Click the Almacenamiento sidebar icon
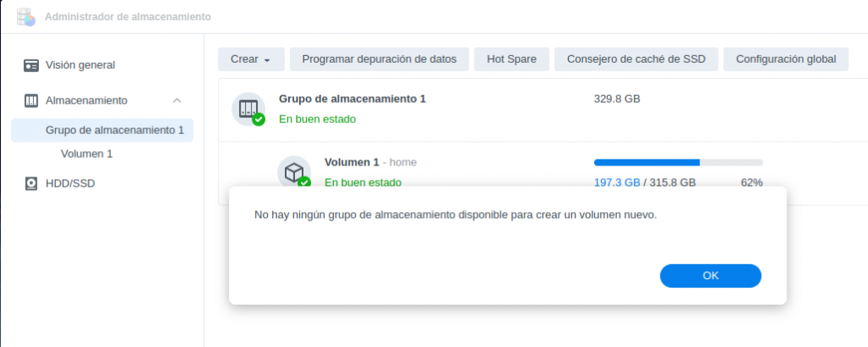 click(31, 101)
